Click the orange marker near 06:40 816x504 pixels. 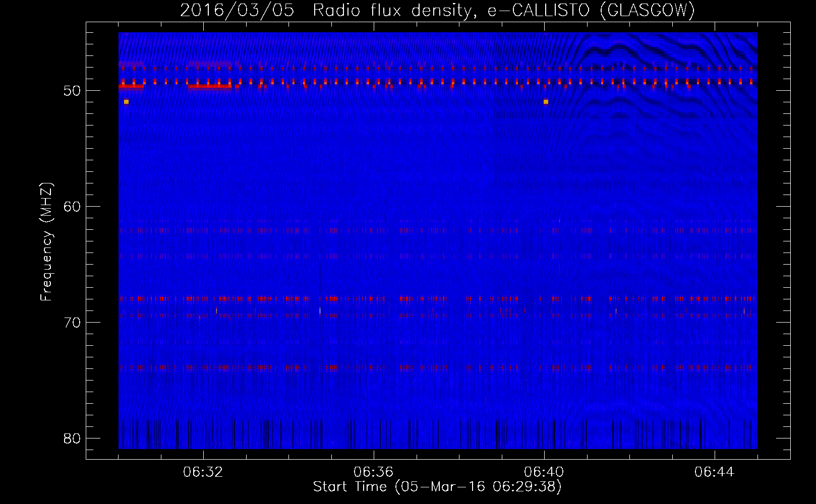tap(546, 102)
